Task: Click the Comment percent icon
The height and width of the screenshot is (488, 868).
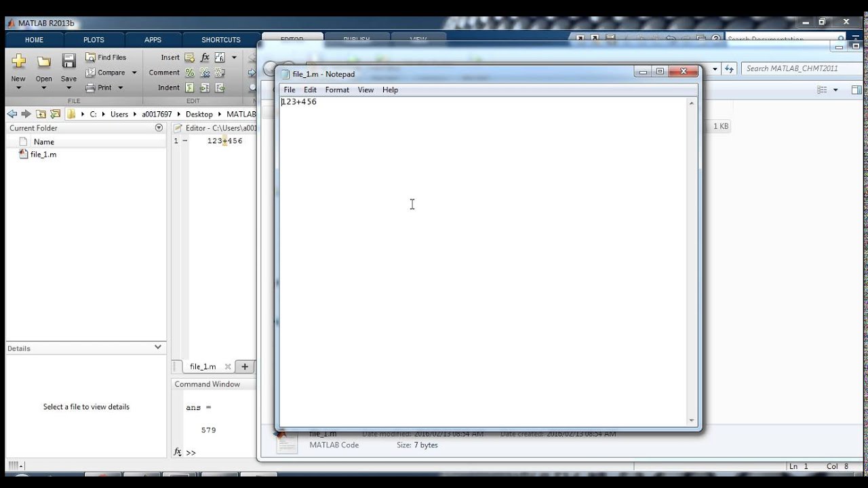Action: point(190,73)
